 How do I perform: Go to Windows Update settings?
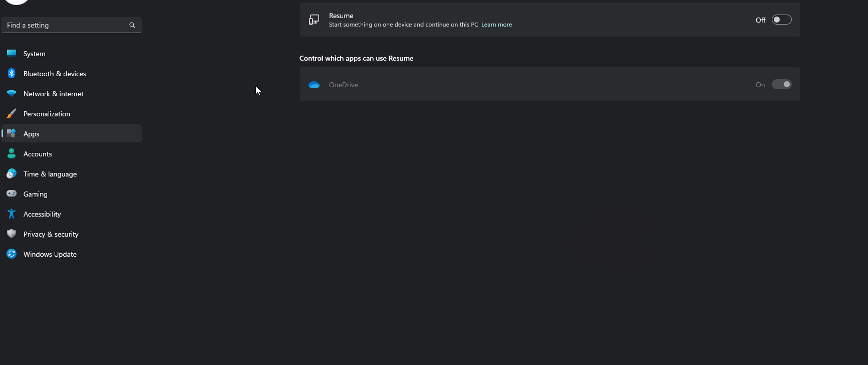tap(72, 254)
